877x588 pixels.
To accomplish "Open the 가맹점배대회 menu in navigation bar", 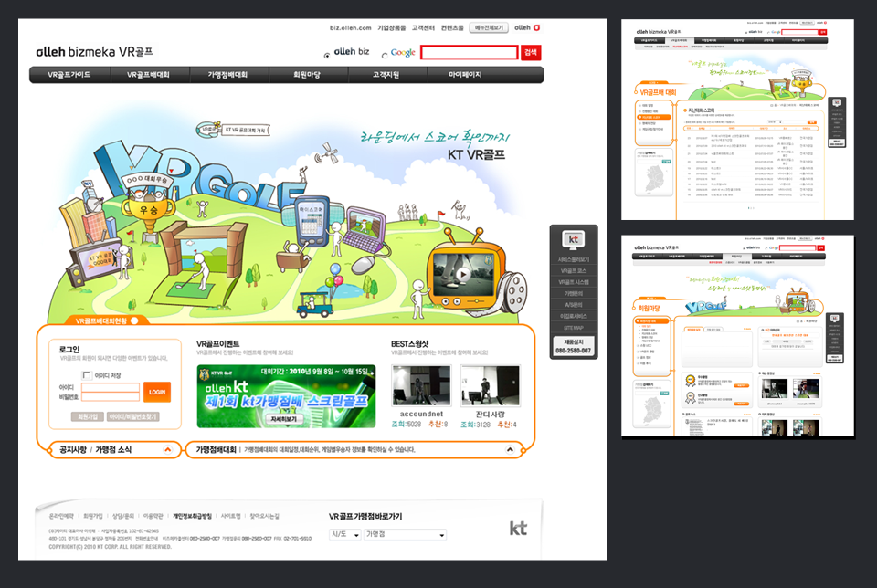I will 227,75.
